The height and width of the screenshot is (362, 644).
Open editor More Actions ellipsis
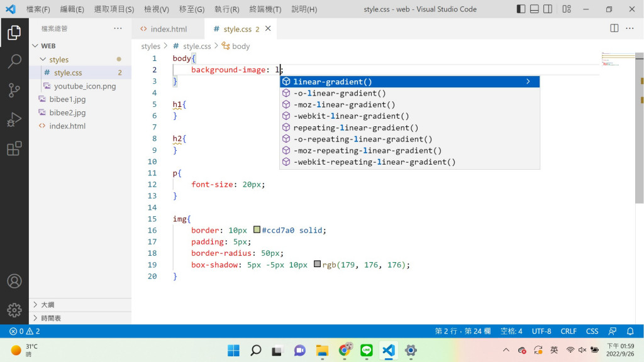click(630, 28)
